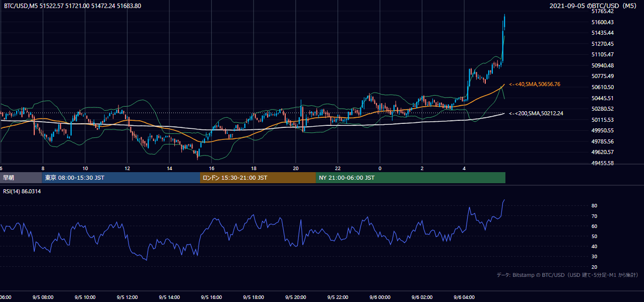Viewport: 644px width, 302px height.
Task: Click hour label 18 under the price chart
Action: pyautogui.click(x=253, y=168)
